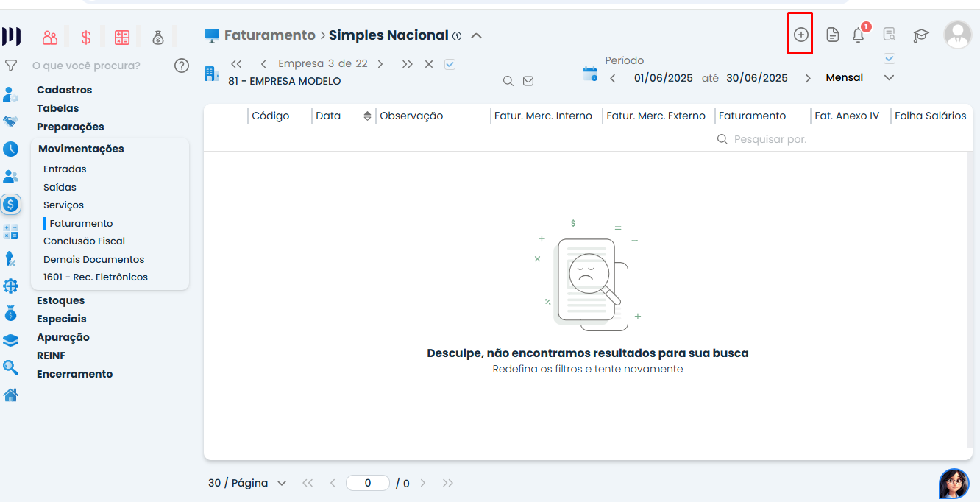This screenshot has width=980, height=502.
Task: Toggle the checkbox above the Mensal selector
Action: [889, 59]
